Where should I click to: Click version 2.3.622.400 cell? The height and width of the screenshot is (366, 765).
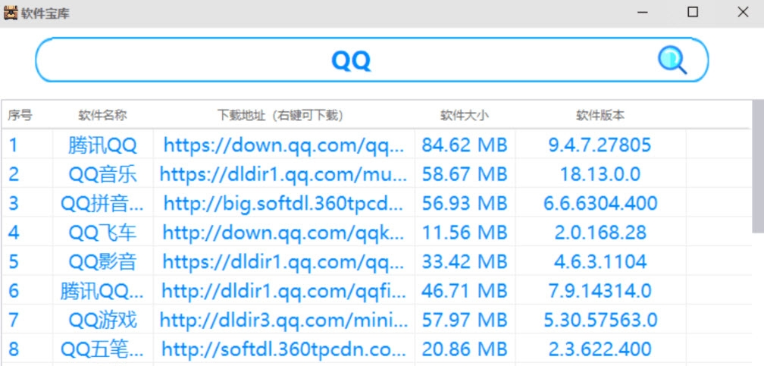click(x=600, y=349)
